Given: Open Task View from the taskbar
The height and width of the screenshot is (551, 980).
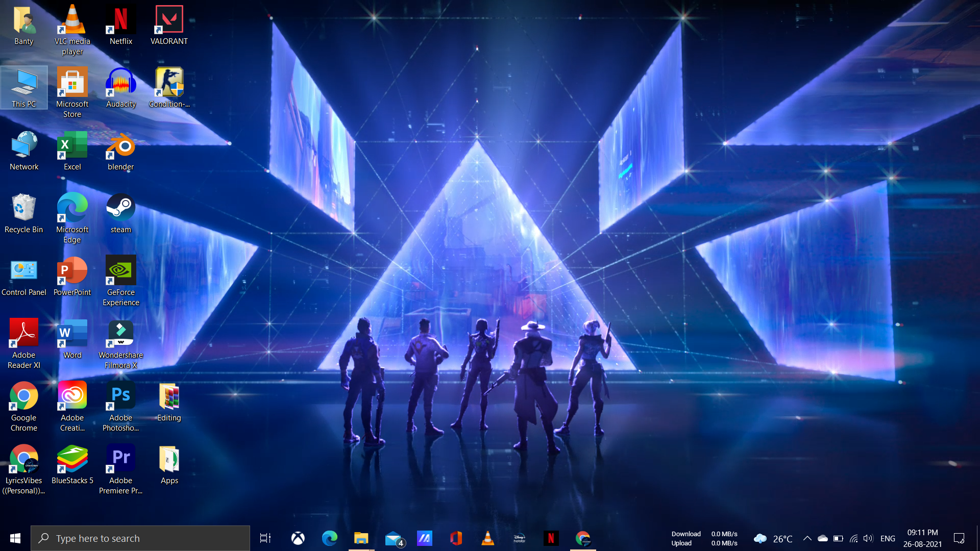Looking at the screenshot, I should pos(265,538).
